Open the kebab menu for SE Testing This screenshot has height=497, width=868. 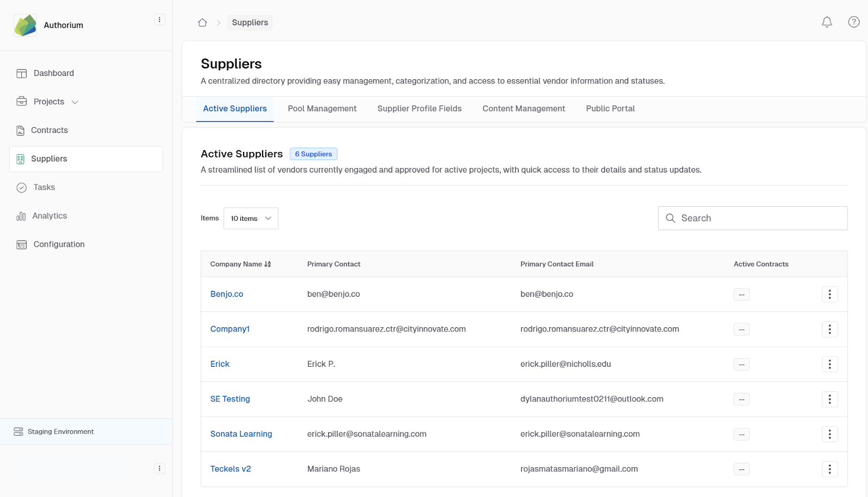tap(829, 399)
